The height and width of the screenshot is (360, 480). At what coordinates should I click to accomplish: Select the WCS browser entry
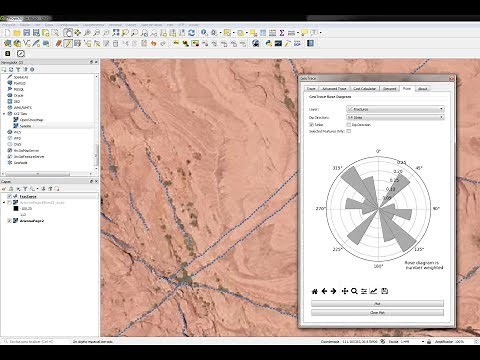pyautogui.click(x=17, y=132)
